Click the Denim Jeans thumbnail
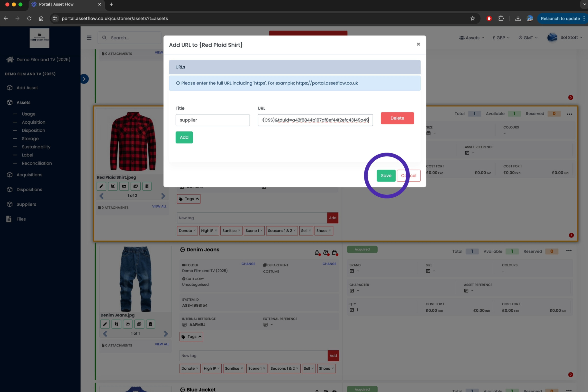Viewport: 588px width, 392px height. click(135, 279)
